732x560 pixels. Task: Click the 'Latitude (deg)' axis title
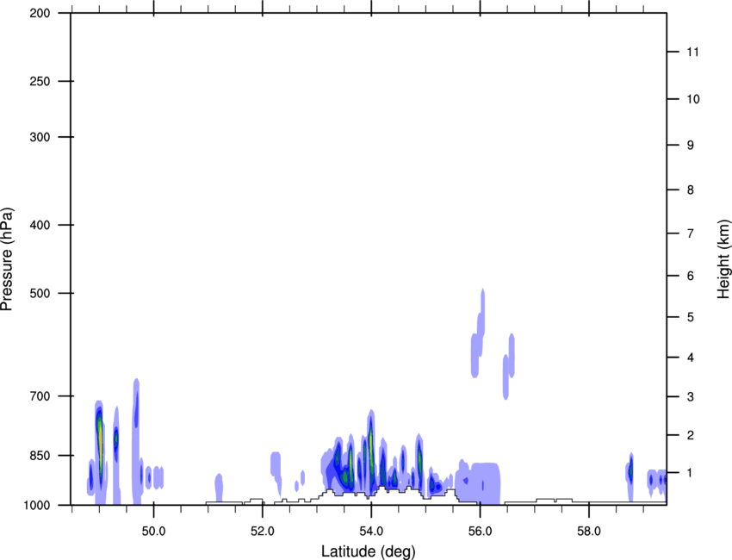pos(368,551)
